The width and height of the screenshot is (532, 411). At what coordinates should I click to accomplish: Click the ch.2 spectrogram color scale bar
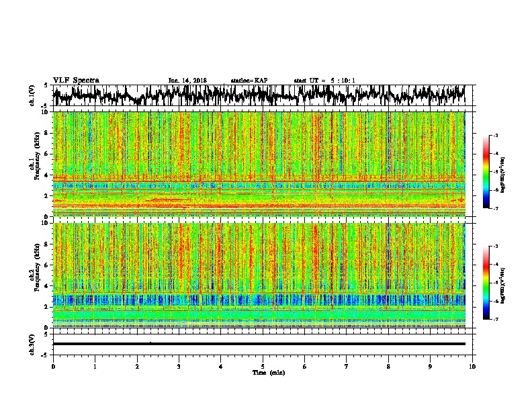[x=486, y=283]
